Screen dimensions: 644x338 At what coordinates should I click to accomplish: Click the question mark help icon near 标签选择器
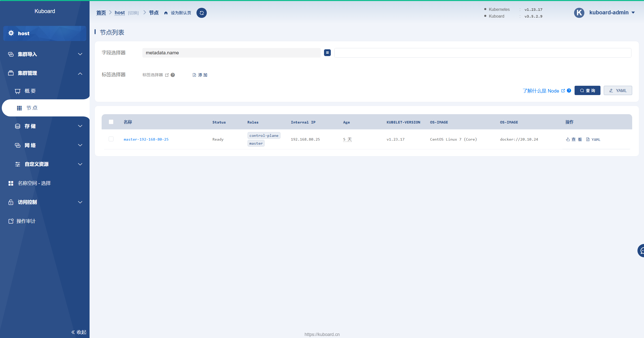[173, 75]
